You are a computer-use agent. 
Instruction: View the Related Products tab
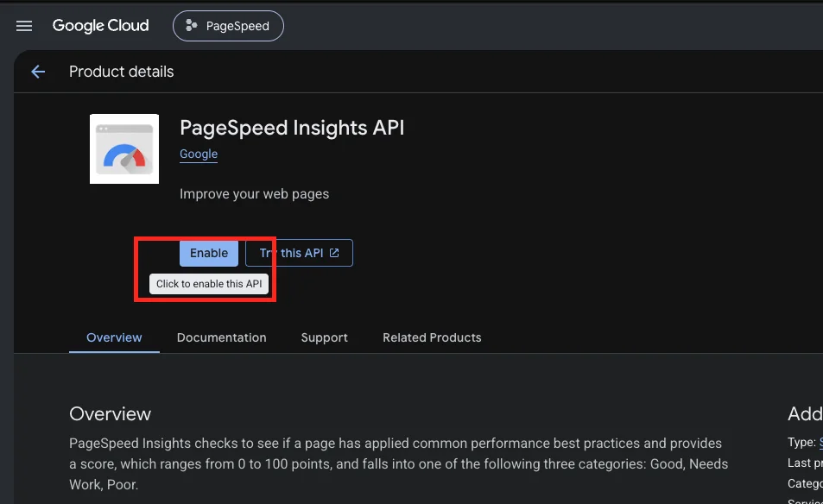click(432, 337)
